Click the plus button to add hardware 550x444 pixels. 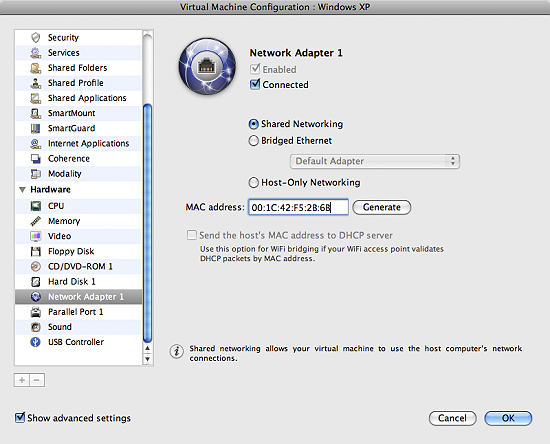22,380
